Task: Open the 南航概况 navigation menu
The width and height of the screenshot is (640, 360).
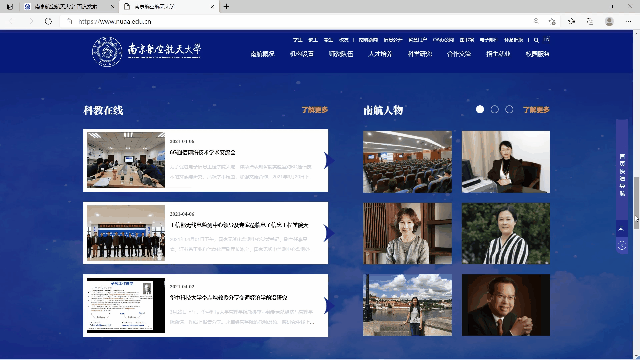Action: [x=262, y=54]
